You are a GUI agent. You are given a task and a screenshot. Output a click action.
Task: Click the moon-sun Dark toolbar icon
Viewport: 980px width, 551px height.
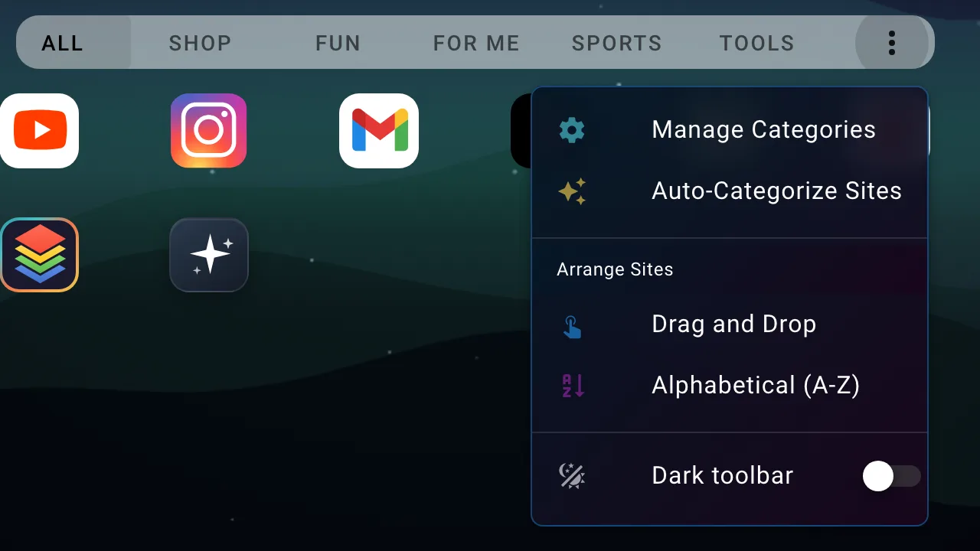click(x=572, y=476)
